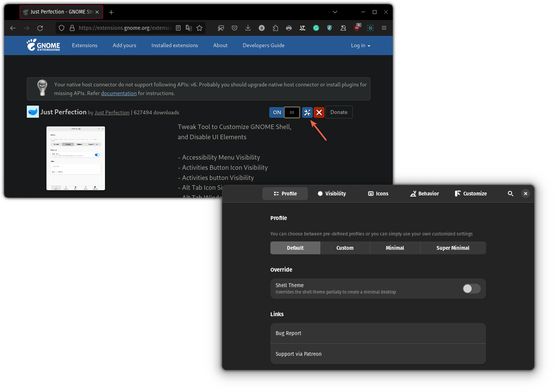Switch to the Behavior tab

tap(425, 194)
